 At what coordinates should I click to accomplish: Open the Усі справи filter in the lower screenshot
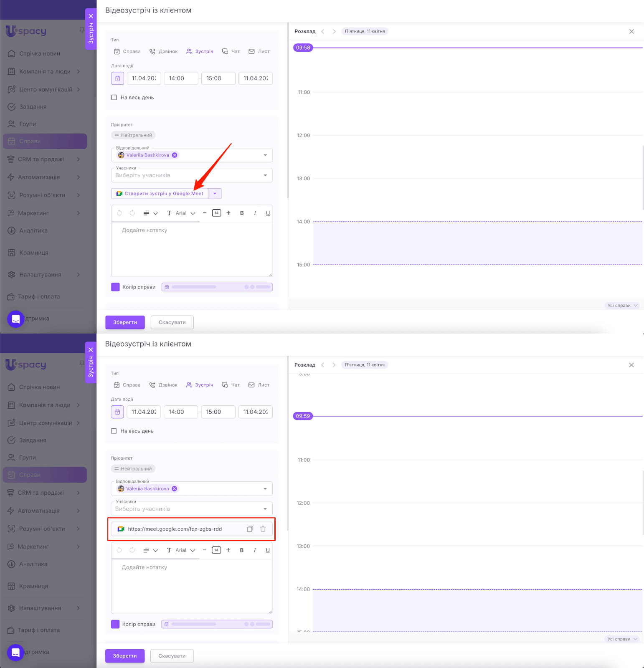622,639
